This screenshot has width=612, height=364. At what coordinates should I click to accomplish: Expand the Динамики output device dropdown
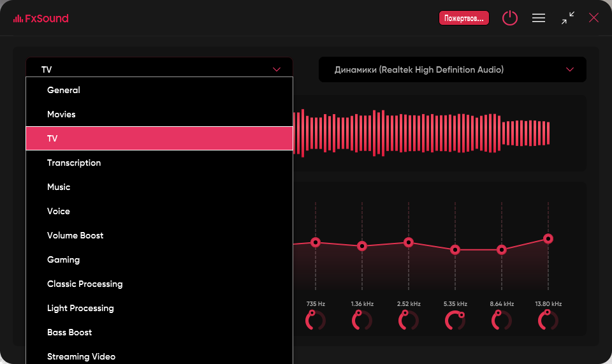coord(453,69)
